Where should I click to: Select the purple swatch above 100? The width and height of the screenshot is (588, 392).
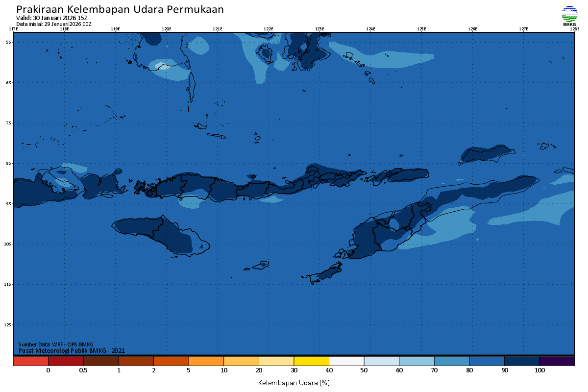click(557, 361)
